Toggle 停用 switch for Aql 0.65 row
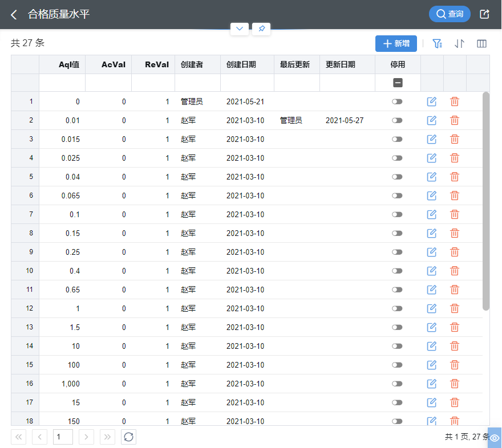502x448 pixels. point(397,290)
